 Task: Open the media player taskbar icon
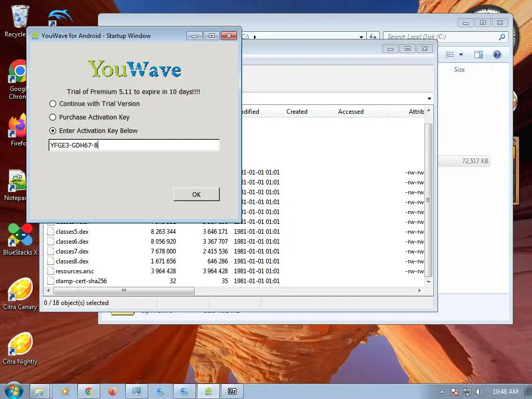click(64, 392)
